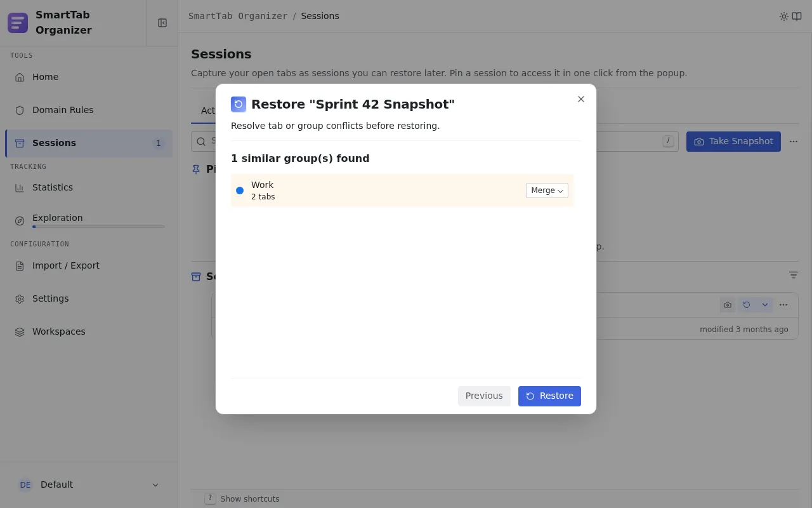This screenshot has width=812, height=508.
Task: Open Domain Rules page
Action: [x=89, y=110]
